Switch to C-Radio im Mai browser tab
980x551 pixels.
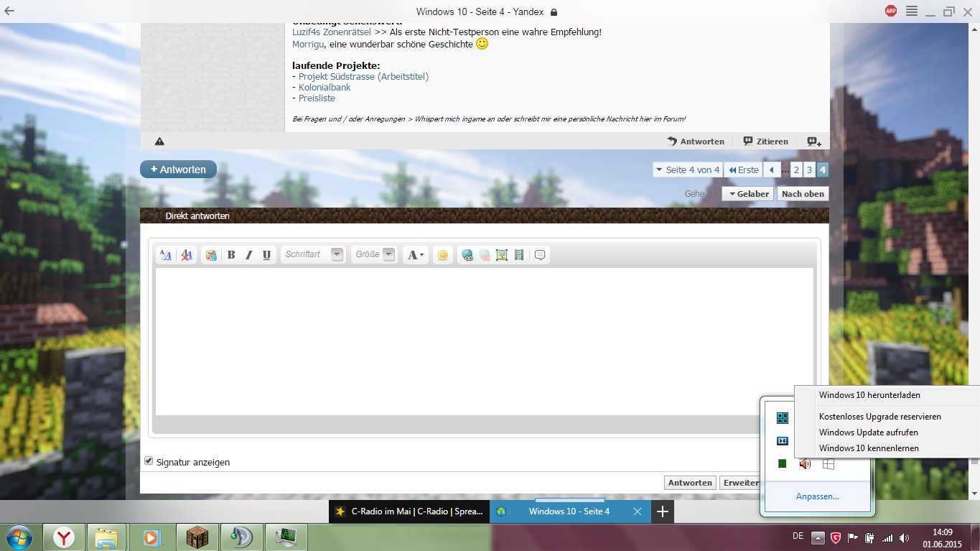tap(409, 511)
